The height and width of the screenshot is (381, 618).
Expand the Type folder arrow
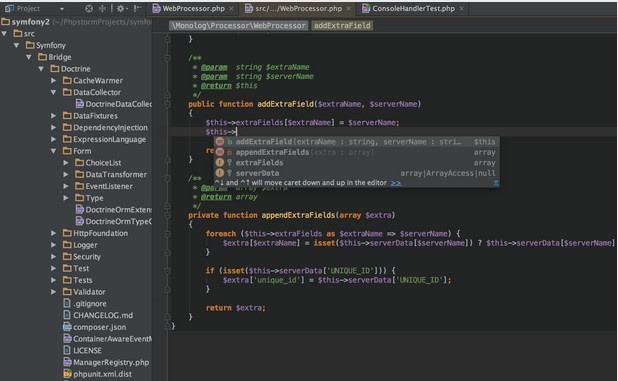coord(66,198)
